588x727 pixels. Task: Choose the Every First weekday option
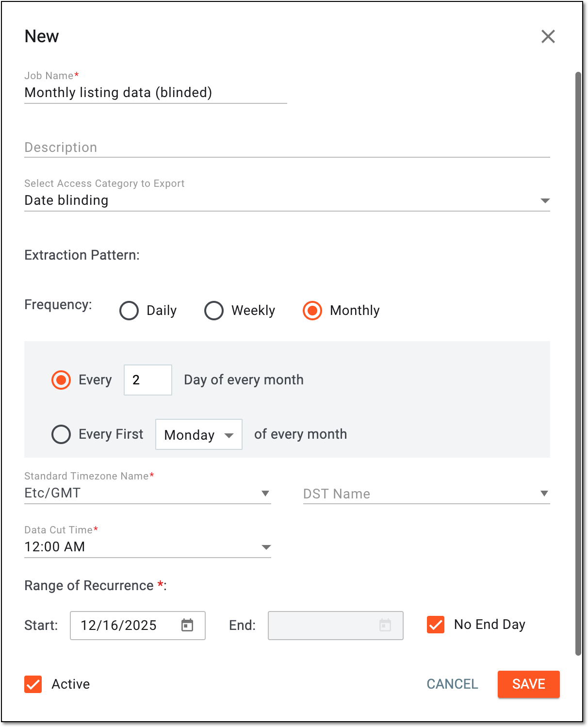[61, 434]
